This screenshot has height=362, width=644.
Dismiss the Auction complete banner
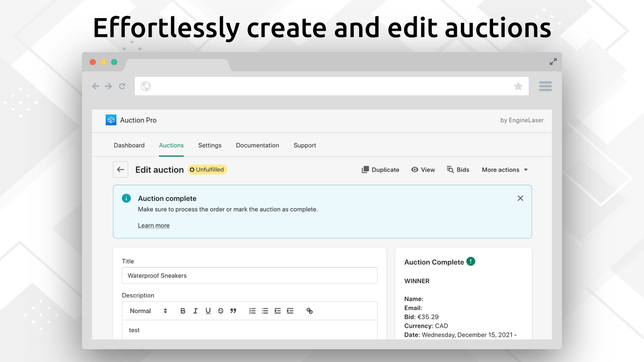point(520,198)
